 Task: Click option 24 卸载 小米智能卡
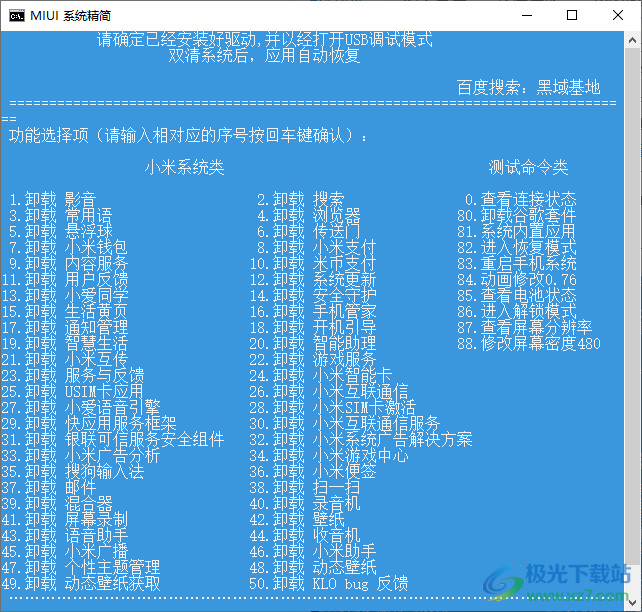[x=321, y=375]
